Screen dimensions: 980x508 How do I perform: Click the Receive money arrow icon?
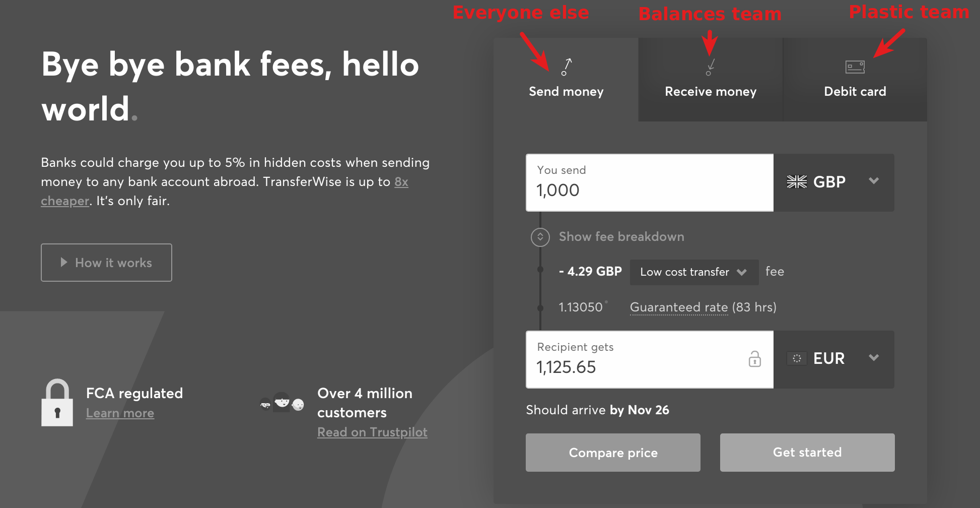[x=711, y=67]
